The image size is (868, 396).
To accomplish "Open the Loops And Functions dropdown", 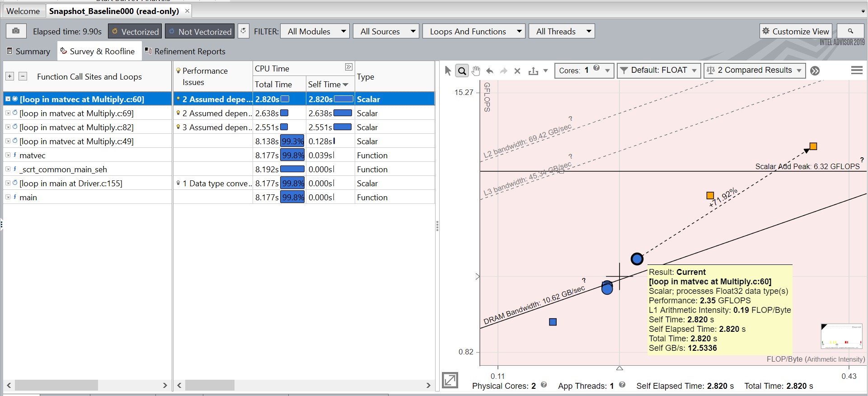I will click(x=474, y=31).
